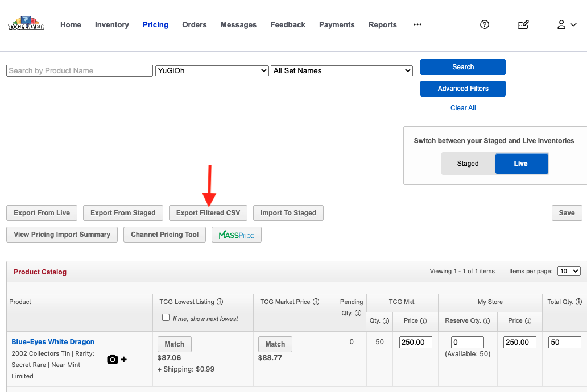Click the '+ Shipping: $0.99' text
This screenshot has height=392, width=587.
(186, 369)
